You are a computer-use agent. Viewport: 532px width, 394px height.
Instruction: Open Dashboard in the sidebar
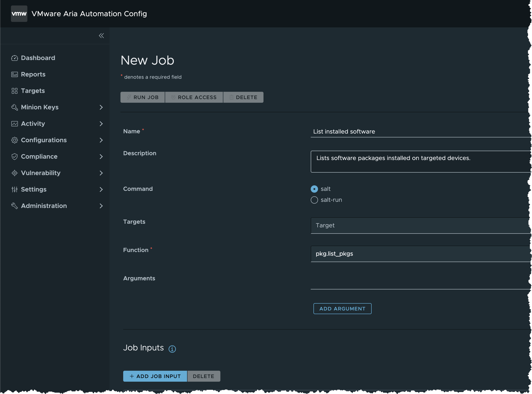click(38, 58)
